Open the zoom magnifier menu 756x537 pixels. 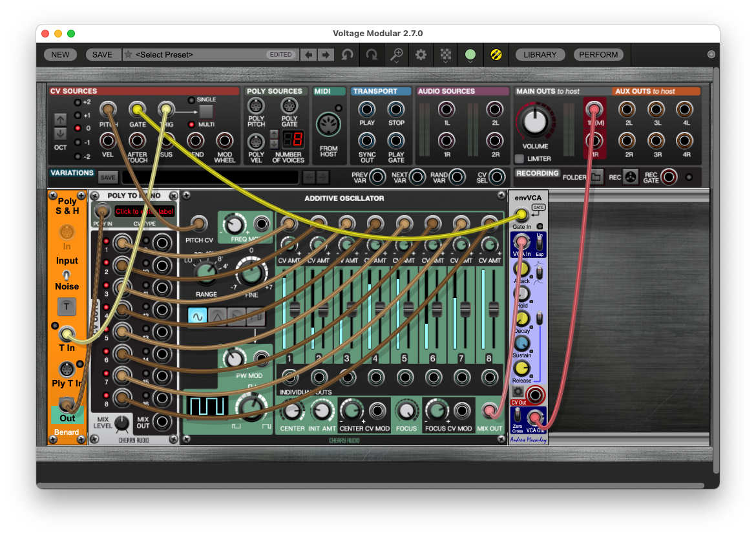396,54
